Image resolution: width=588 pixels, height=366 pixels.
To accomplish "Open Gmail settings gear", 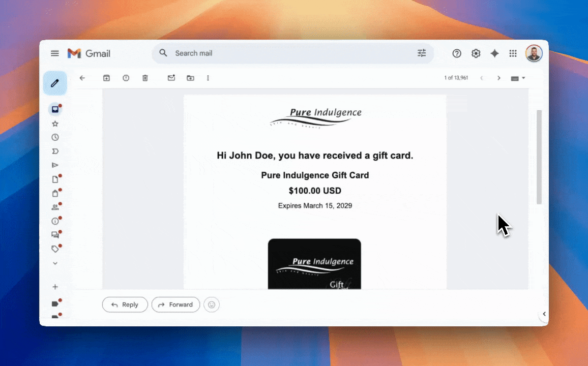I will (476, 53).
